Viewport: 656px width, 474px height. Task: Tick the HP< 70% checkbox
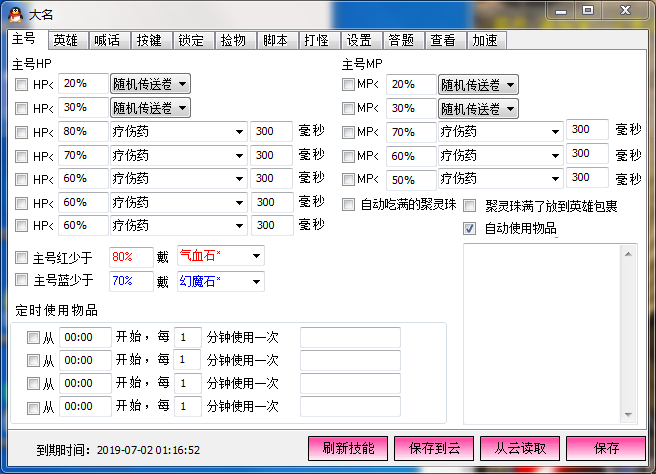click(21, 156)
